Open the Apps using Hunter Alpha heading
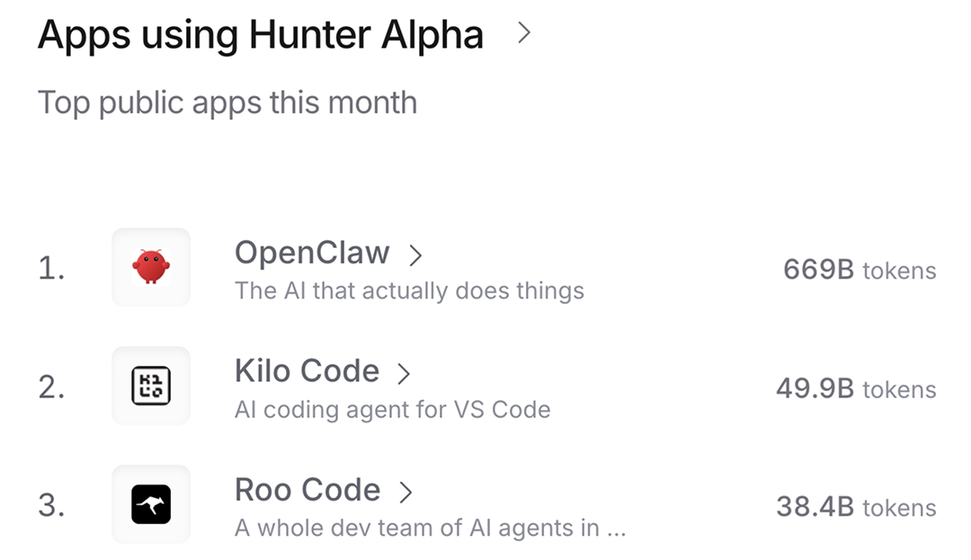 pyautogui.click(x=261, y=36)
